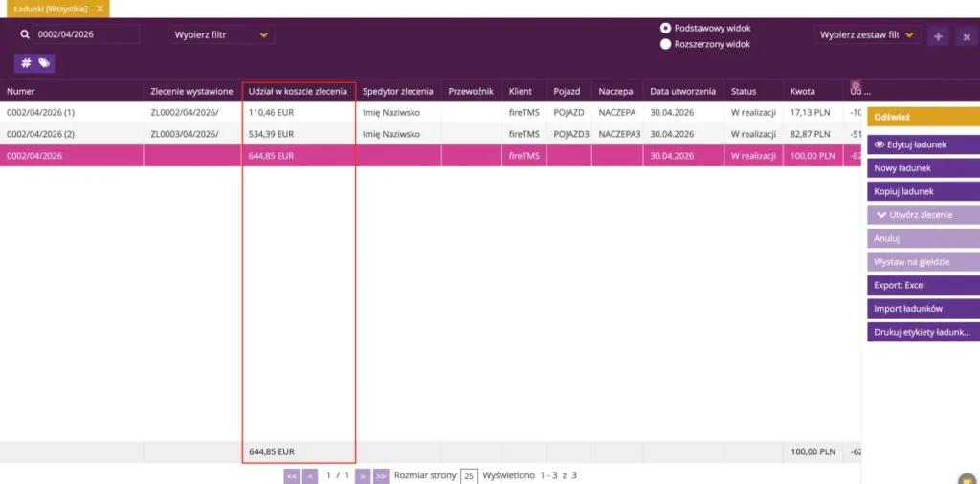The height and width of the screenshot is (484, 980).
Task: Click the Kopiuj ładunek button
Action: pyautogui.click(x=924, y=191)
